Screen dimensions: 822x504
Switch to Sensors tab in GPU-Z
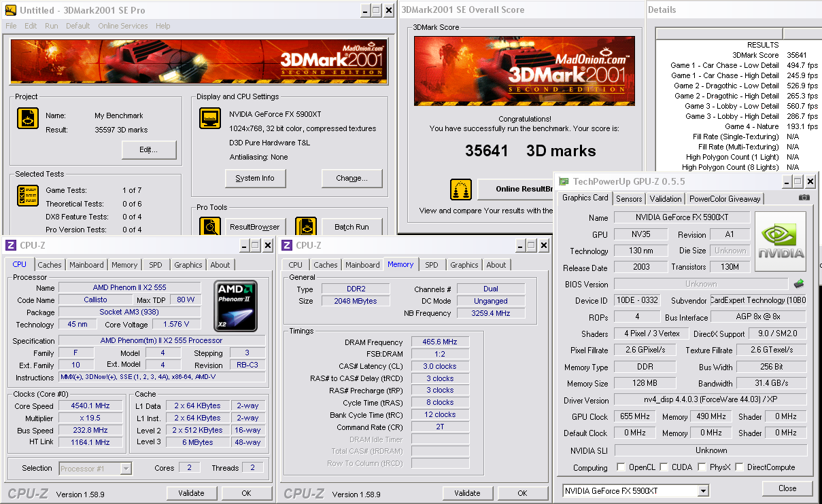tap(629, 198)
